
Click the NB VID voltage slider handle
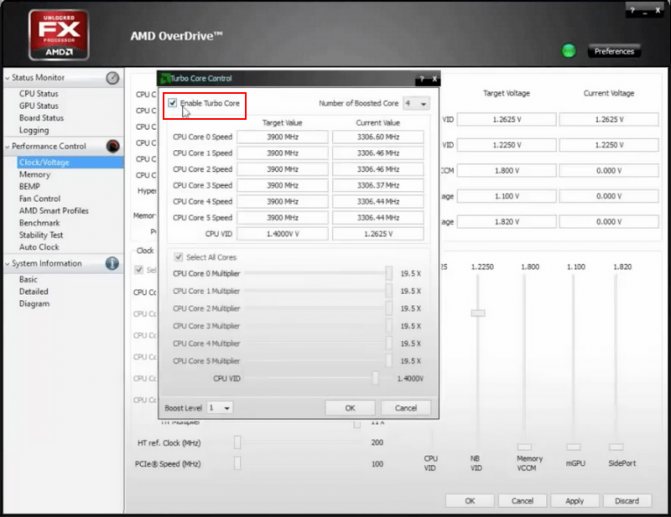coord(478,313)
